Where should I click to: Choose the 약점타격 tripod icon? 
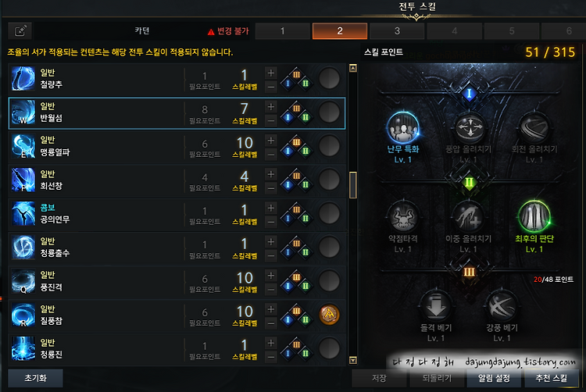(403, 217)
